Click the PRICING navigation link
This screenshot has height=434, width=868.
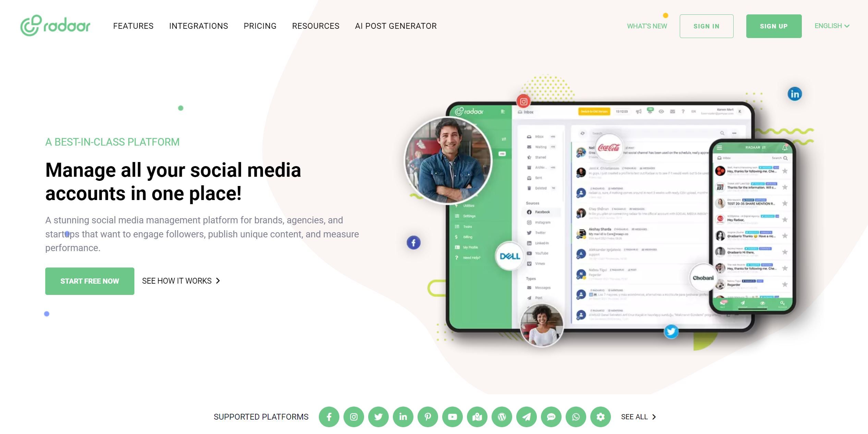pyautogui.click(x=260, y=25)
